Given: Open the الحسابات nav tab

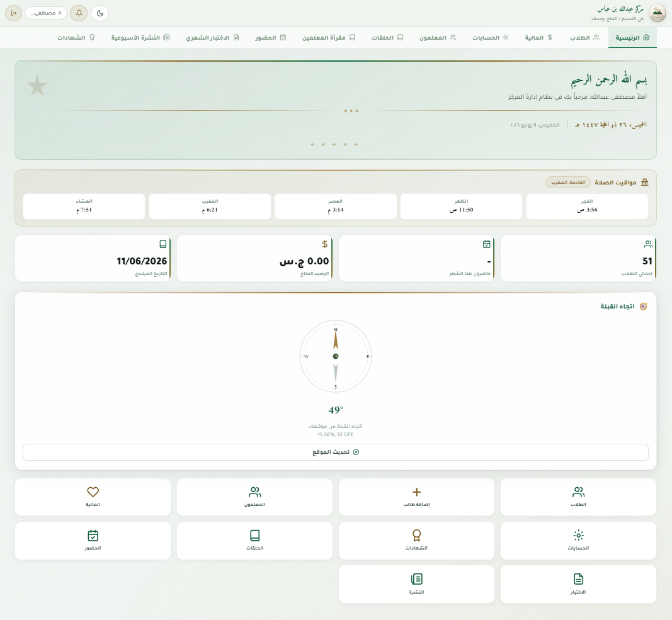Looking at the screenshot, I should pyautogui.click(x=490, y=38).
